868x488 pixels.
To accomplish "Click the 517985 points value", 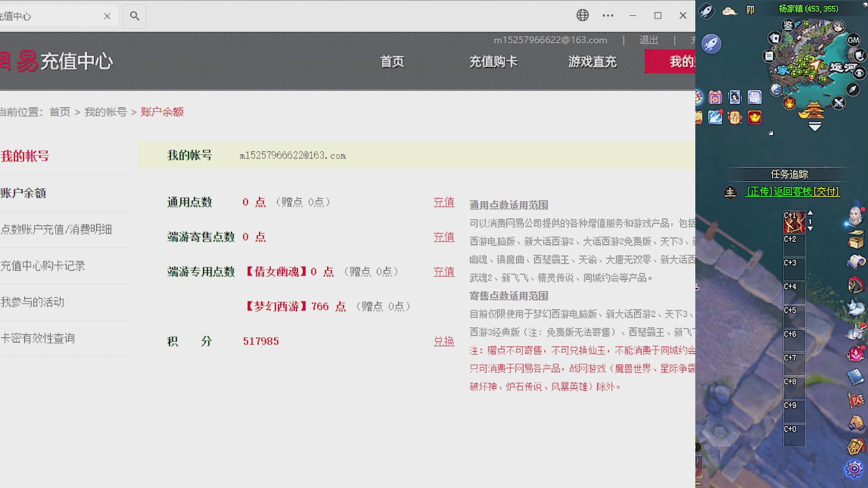I will point(261,342).
